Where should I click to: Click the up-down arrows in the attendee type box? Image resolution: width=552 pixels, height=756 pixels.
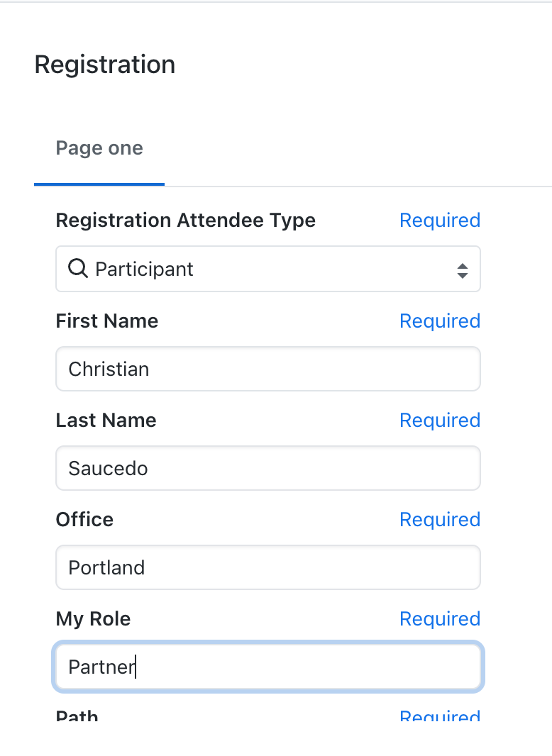[x=462, y=269]
